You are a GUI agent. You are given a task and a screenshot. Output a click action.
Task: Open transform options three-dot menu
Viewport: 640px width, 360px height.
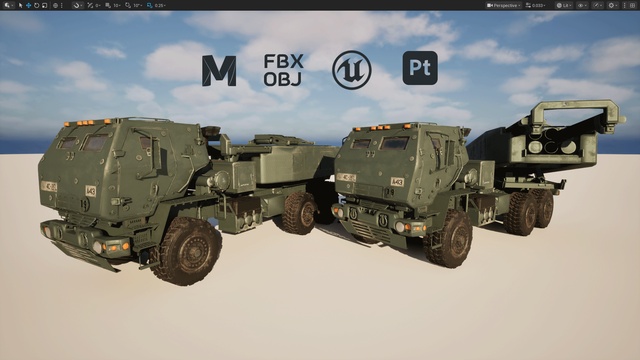click(62, 5)
